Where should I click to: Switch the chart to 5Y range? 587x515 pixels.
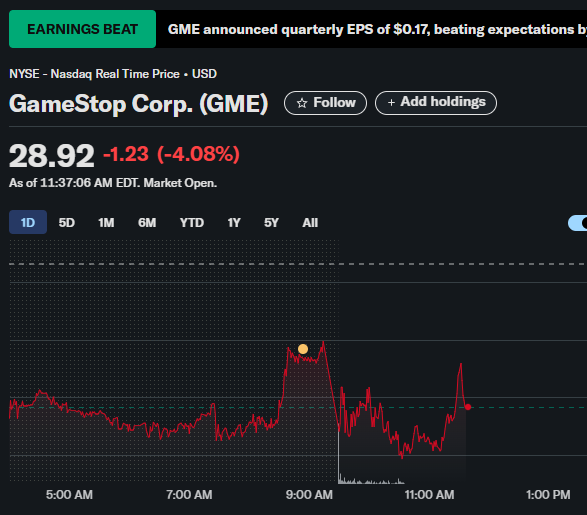[x=271, y=223]
